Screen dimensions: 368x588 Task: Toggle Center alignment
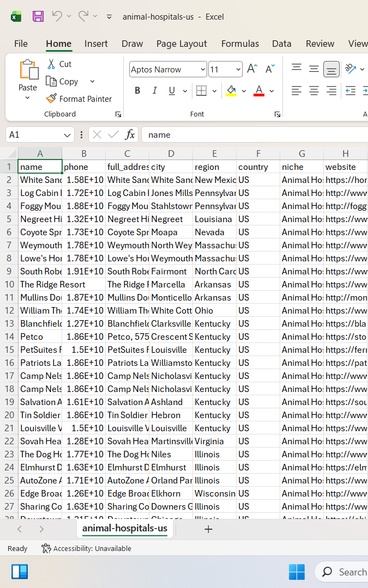click(x=314, y=91)
